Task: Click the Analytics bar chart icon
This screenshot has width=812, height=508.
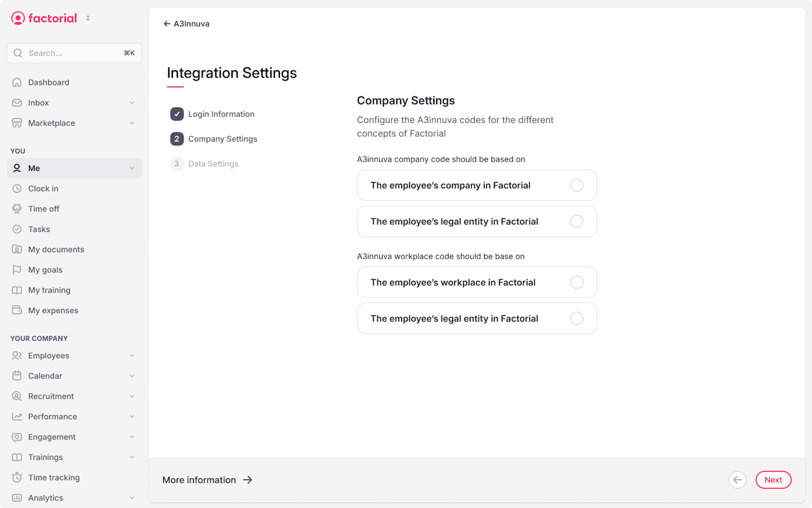Action: (17, 498)
